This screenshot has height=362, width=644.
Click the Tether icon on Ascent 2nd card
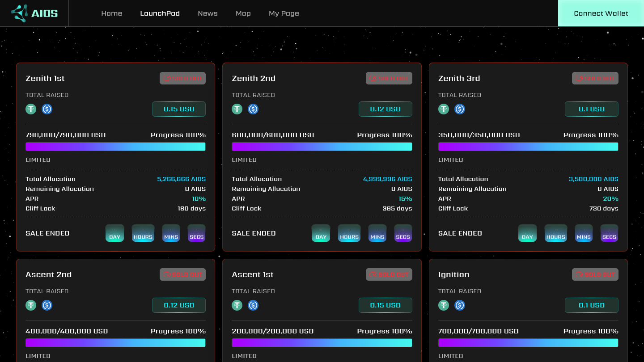tap(31, 305)
